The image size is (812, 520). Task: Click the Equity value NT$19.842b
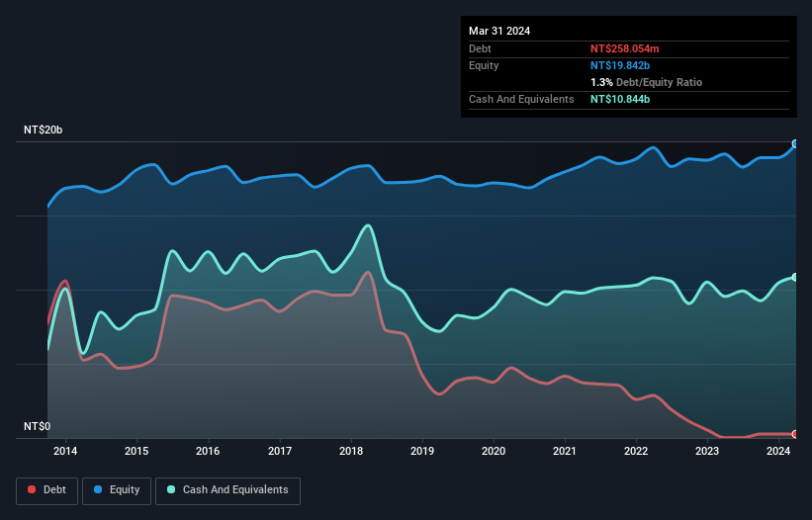(620, 65)
